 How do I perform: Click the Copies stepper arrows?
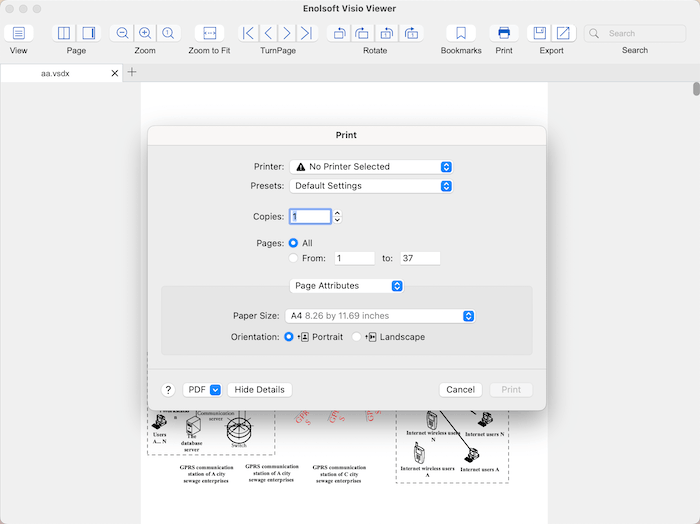click(x=337, y=216)
